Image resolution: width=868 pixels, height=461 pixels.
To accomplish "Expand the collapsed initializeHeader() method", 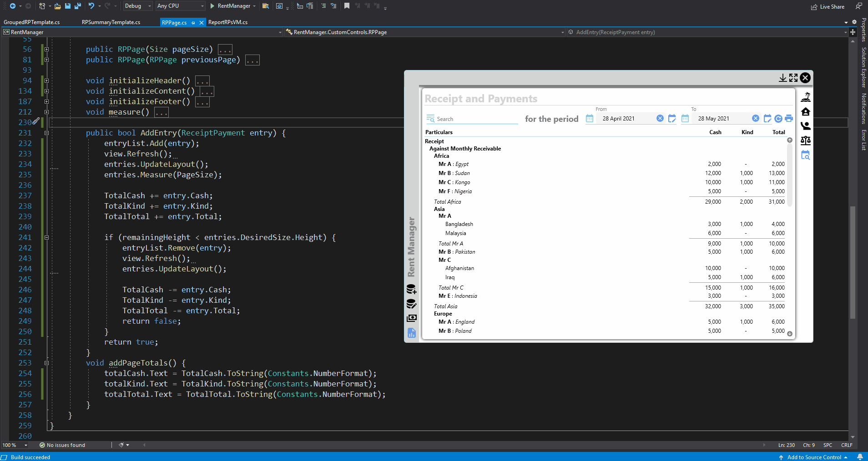I will pos(46,80).
